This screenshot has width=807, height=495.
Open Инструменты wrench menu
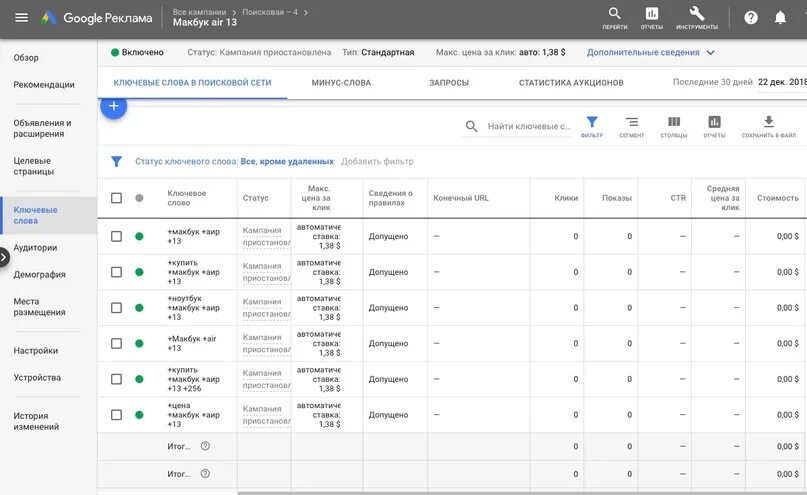697,19
